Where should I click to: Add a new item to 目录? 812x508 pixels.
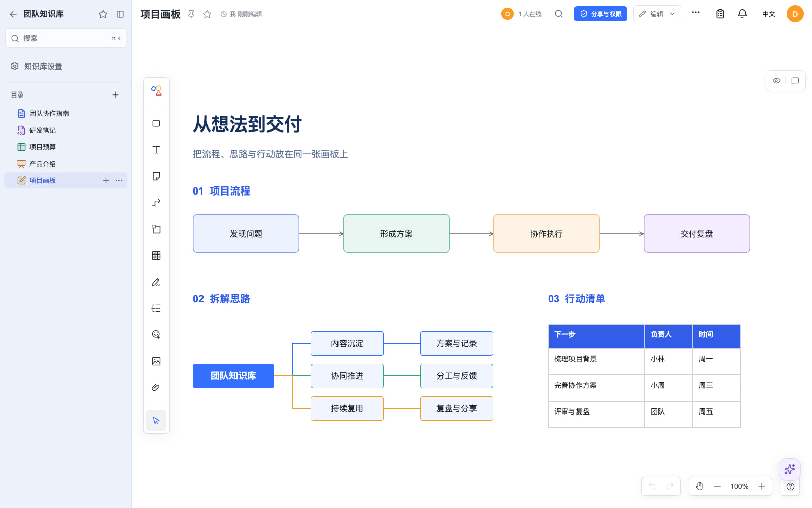click(116, 95)
